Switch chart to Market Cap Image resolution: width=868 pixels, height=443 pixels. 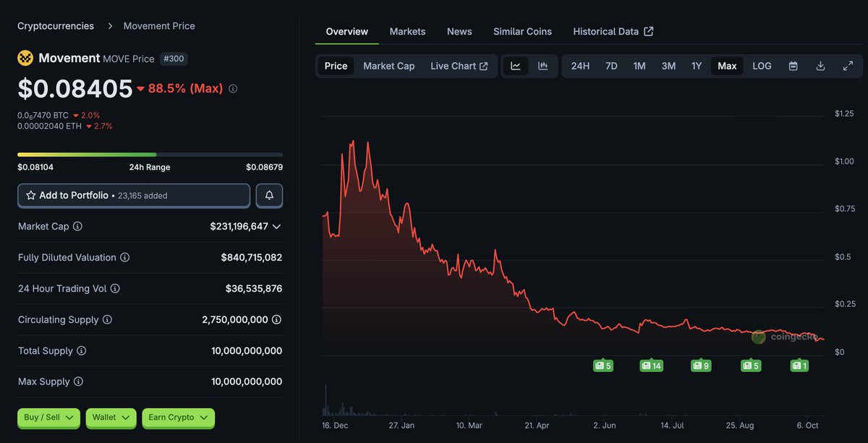pos(388,66)
